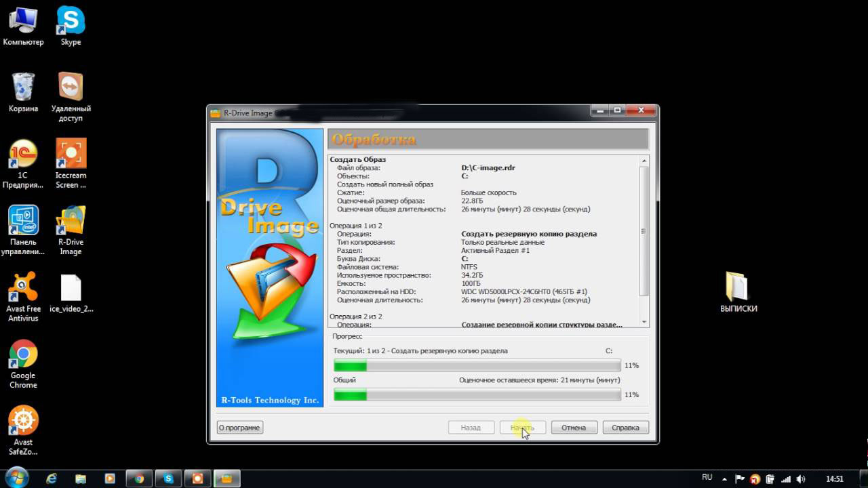Switch to Chrome in the taskbar
Image resolution: width=868 pixels, height=488 pixels.
(139, 479)
